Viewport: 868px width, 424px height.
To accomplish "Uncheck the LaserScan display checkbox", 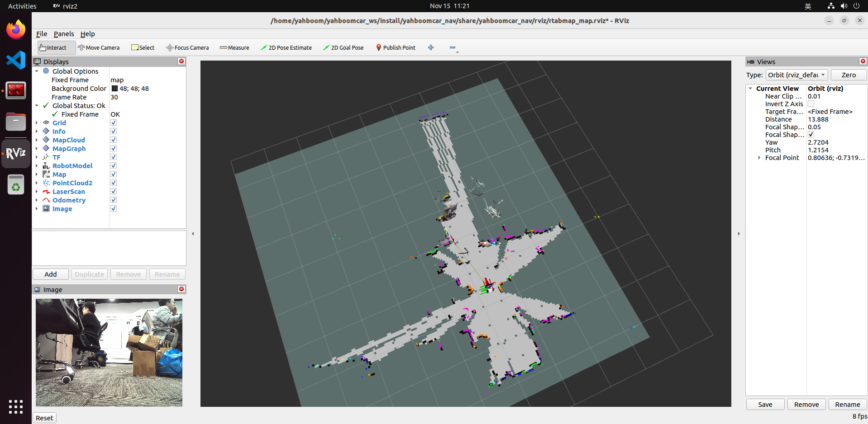I will click(114, 192).
